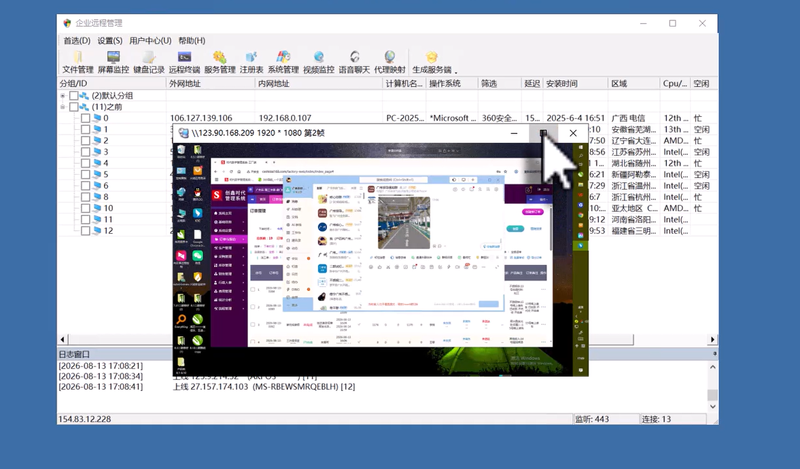This screenshot has height=469, width=800.
Task: Toggle the (11)之前 group checkbox
Action: tap(73, 107)
